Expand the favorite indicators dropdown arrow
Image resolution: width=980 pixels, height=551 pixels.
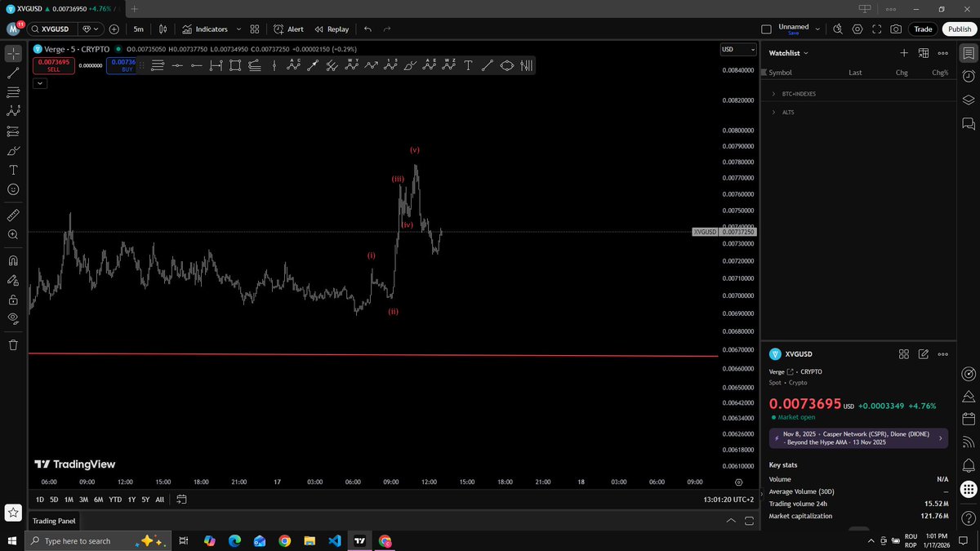click(238, 29)
